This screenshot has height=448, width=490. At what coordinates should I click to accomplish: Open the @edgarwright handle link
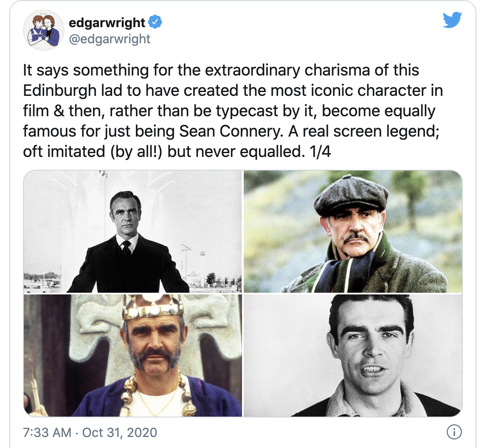tap(110, 39)
